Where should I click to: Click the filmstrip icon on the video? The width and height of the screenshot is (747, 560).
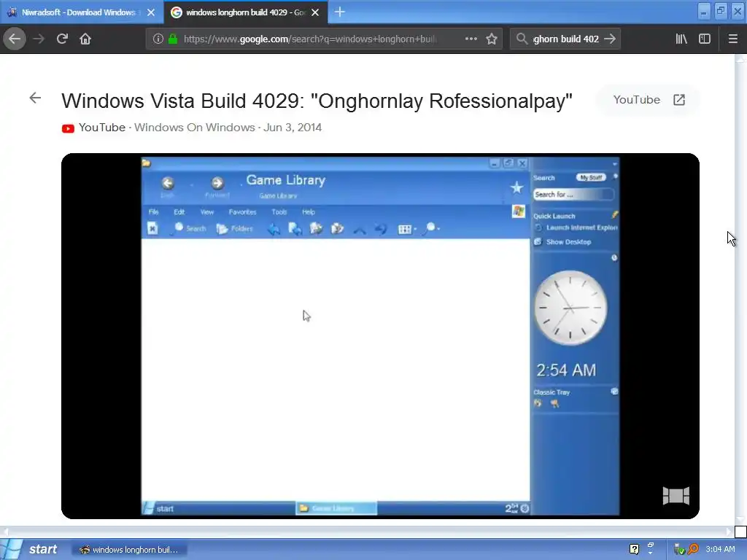coord(676,496)
